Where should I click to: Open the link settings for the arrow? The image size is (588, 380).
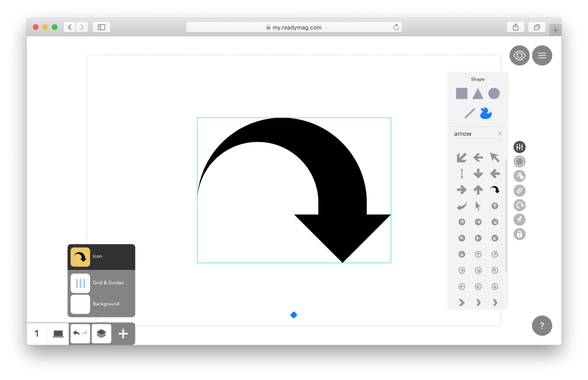tap(520, 190)
